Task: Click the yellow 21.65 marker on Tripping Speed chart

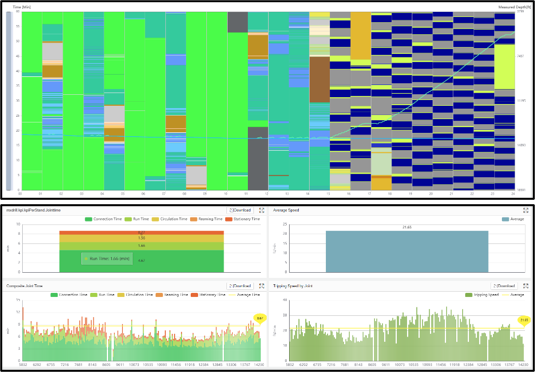Action: 524,321
